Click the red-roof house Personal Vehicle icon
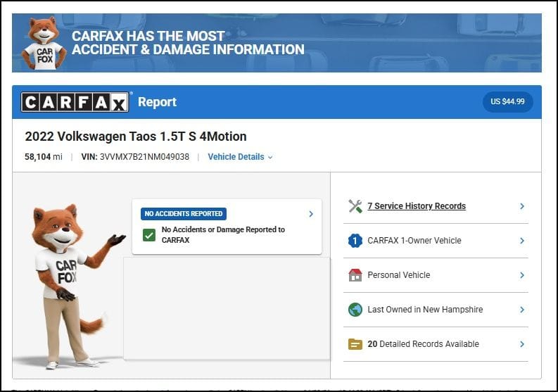558x392 pixels. [355, 275]
